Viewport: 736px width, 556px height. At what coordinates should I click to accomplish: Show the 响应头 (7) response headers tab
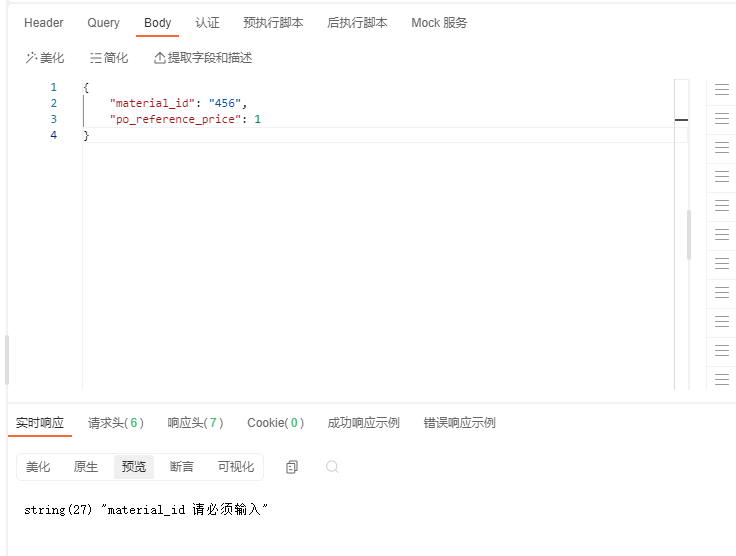[196, 423]
